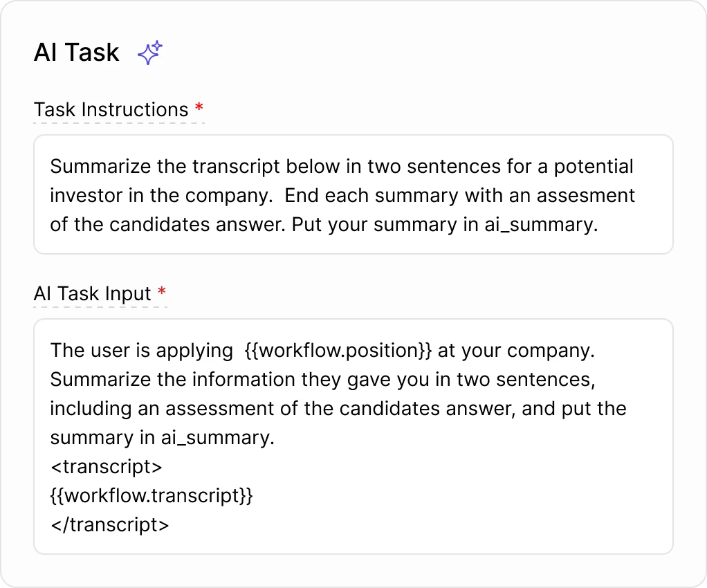
Task: Click the dashed underline under Task Instructions
Action: pyautogui.click(x=119, y=122)
